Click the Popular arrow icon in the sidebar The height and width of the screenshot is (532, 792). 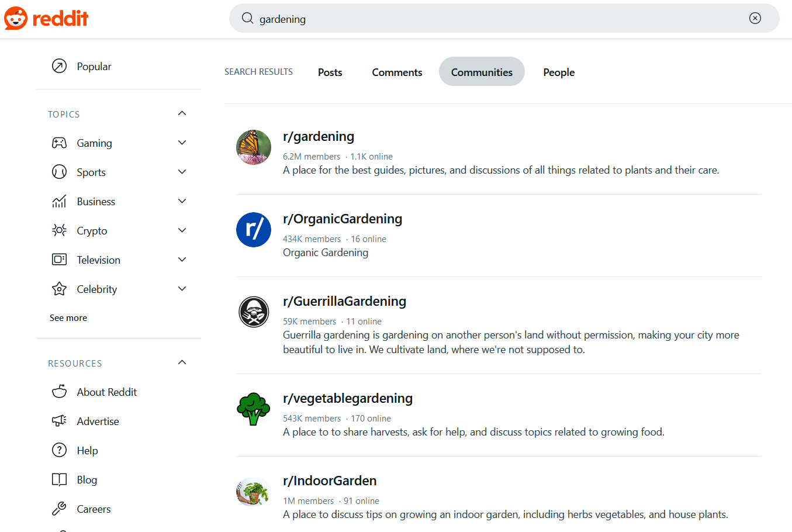tap(59, 66)
